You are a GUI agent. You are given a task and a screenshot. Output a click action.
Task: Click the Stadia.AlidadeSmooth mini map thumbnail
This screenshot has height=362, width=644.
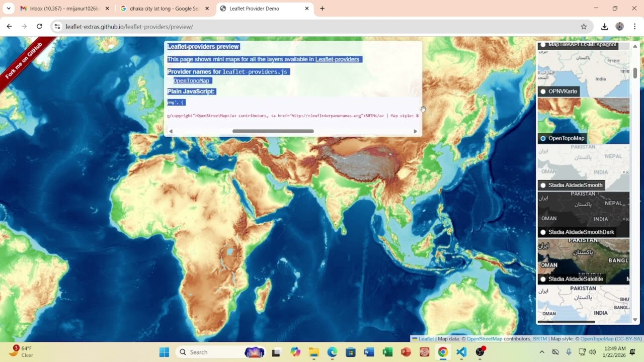[x=584, y=167]
